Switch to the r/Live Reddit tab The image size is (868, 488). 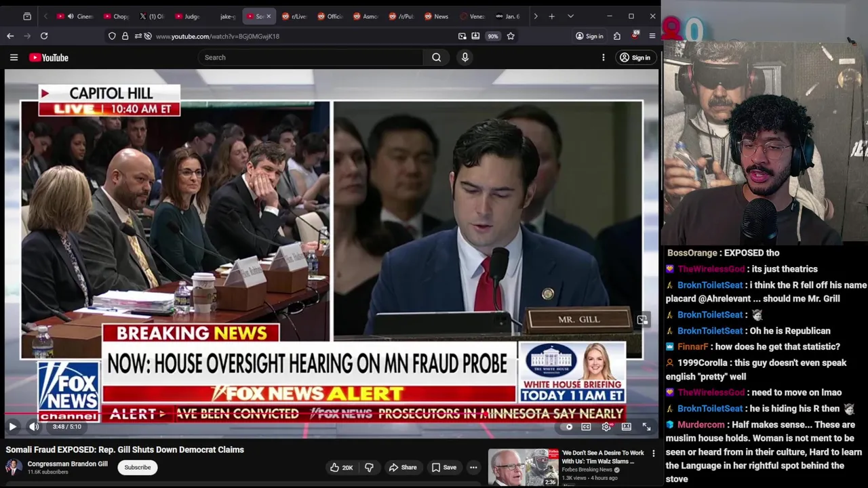click(294, 16)
